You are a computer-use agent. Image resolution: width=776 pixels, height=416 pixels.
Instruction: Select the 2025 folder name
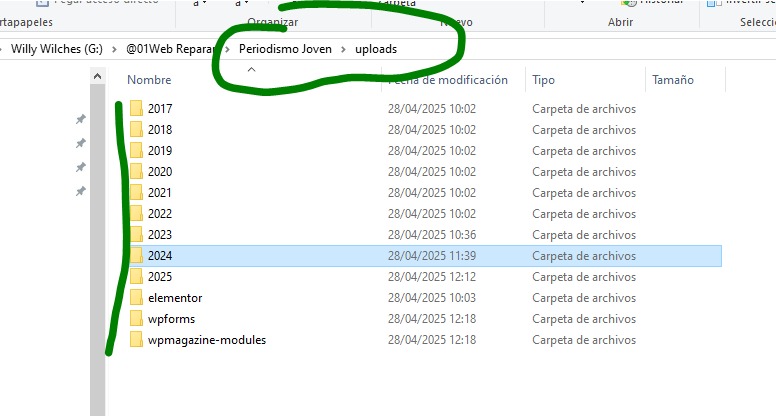point(160,277)
